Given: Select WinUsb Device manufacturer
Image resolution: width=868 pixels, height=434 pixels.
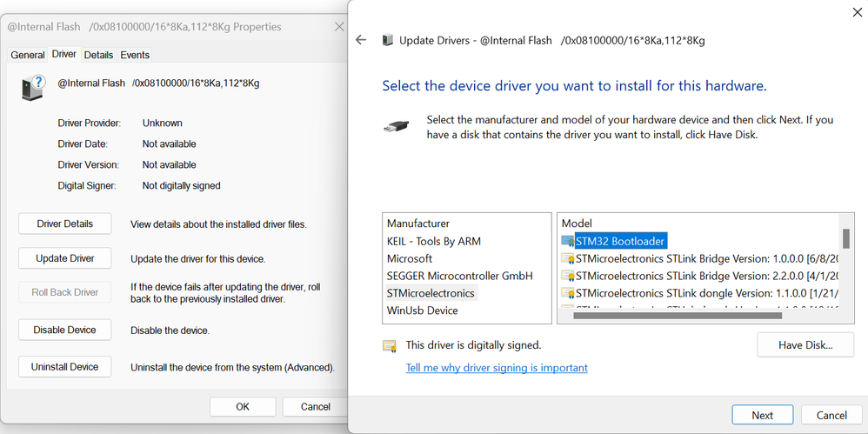Looking at the screenshot, I should pyautogui.click(x=423, y=310).
